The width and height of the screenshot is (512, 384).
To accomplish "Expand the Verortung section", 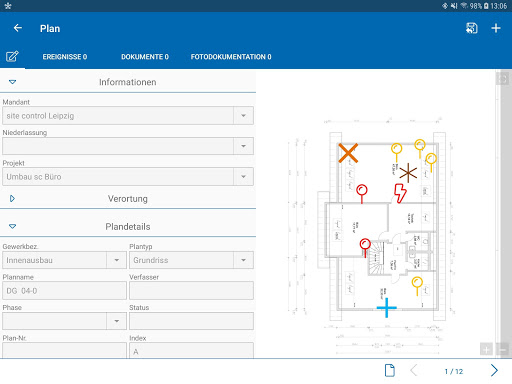I will [x=12, y=199].
